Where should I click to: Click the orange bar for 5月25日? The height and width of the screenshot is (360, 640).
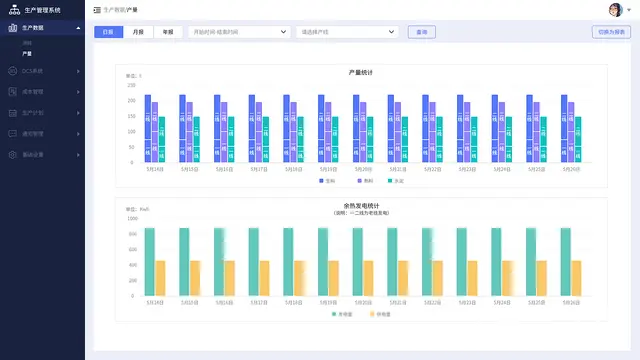541,278
